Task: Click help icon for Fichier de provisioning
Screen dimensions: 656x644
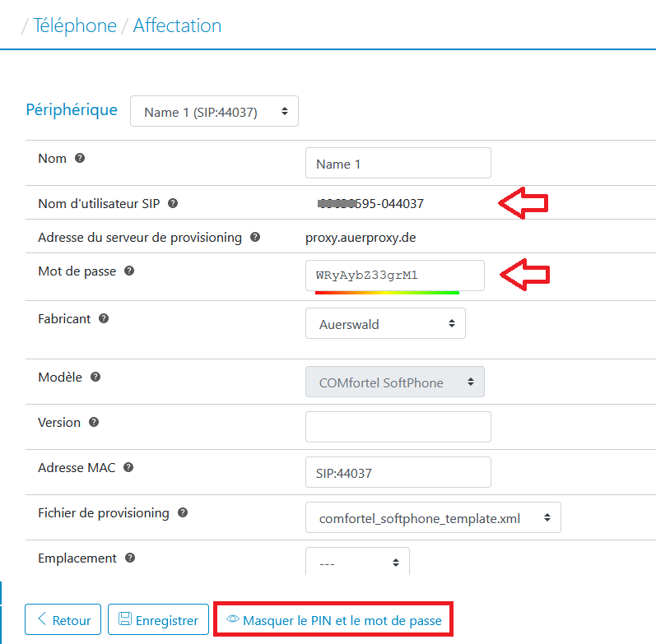Action: point(183,512)
